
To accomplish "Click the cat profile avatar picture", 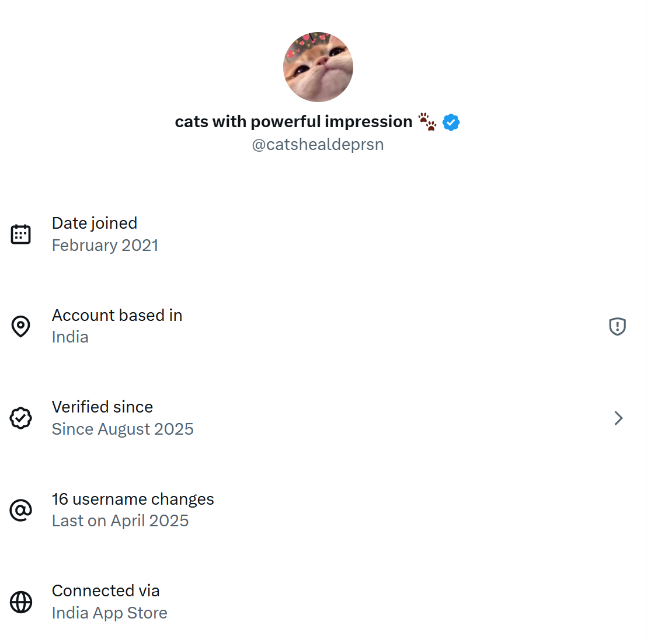I will [318, 67].
